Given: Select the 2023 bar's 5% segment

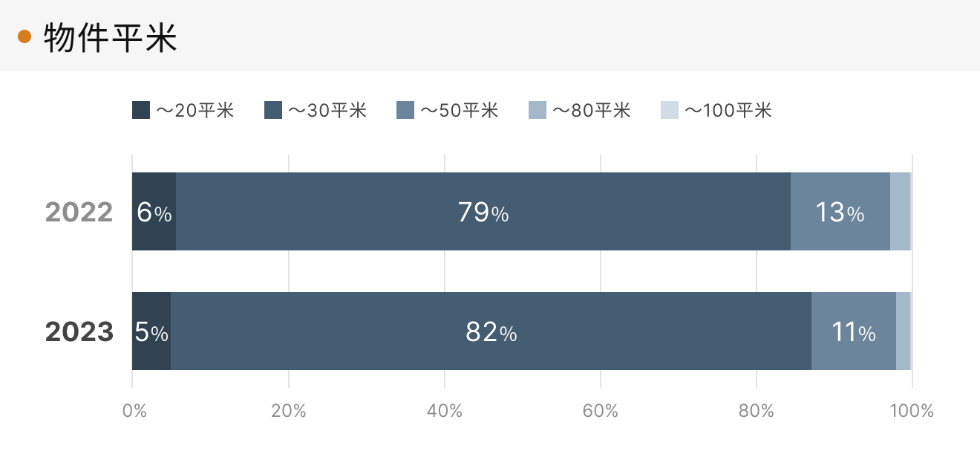Looking at the screenshot, I should point(151,331).
